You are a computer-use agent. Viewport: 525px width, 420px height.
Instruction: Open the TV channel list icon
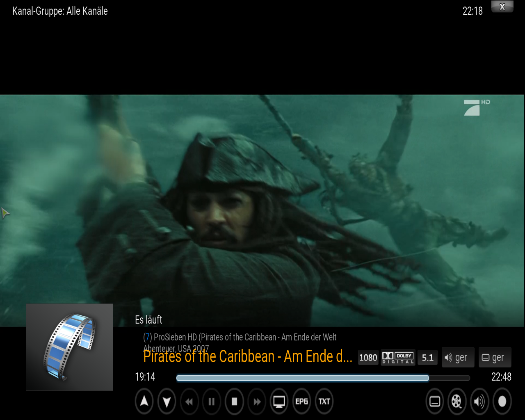click(279, 401)
